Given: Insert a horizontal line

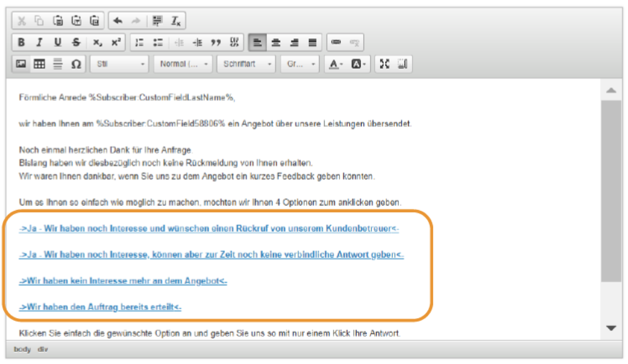Looking at the screenshot, I should (58, 64).
